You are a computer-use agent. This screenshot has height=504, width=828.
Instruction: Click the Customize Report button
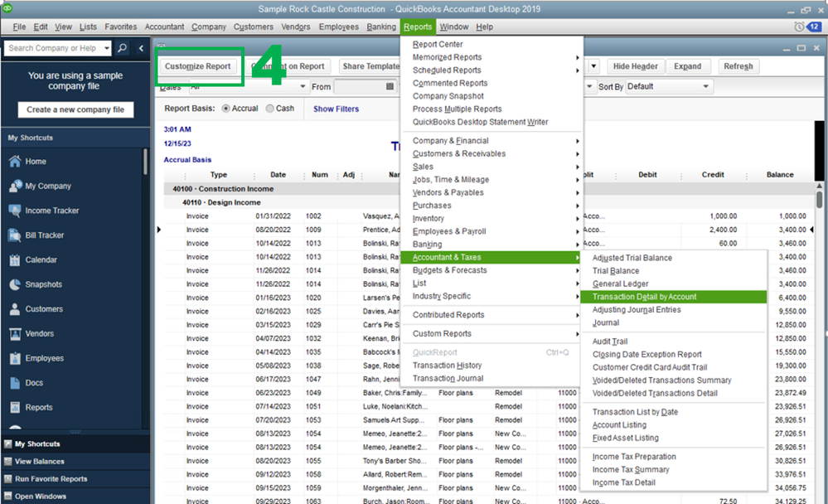coord(197,66)
